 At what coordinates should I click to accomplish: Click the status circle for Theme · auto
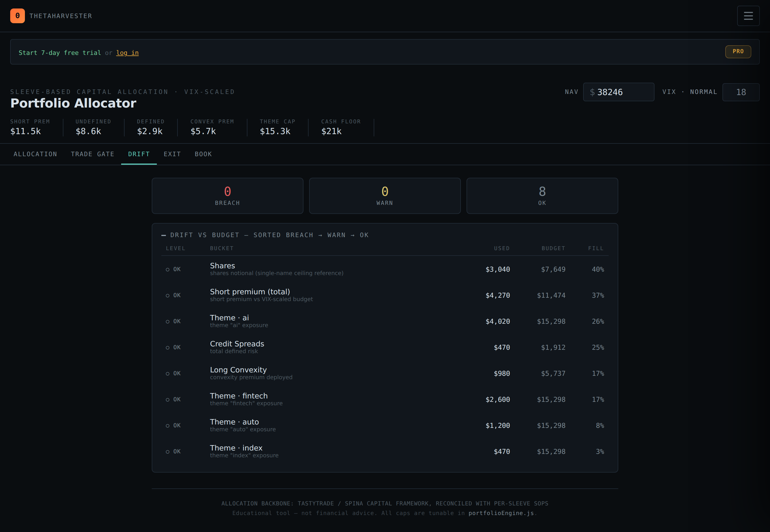coord(167,426)
